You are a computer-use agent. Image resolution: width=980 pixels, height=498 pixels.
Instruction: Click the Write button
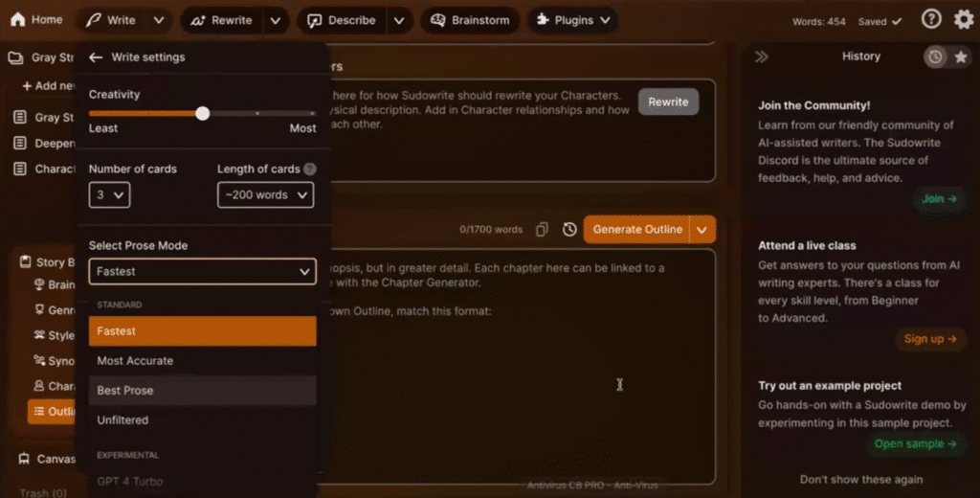click(x=112, y=20)
